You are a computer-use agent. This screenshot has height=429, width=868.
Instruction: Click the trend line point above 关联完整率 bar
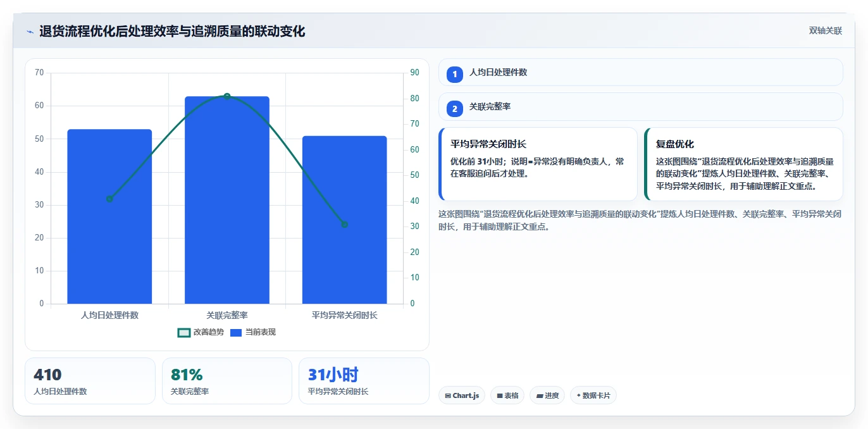[227, 96]
